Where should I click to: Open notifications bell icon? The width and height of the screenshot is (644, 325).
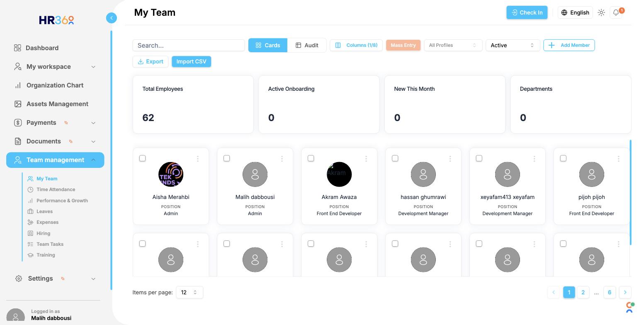coord(616,12)
